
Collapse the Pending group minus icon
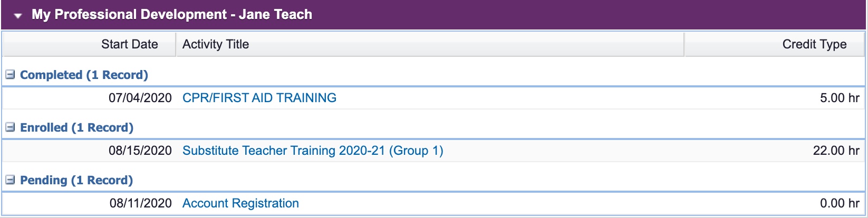(10, 180)
